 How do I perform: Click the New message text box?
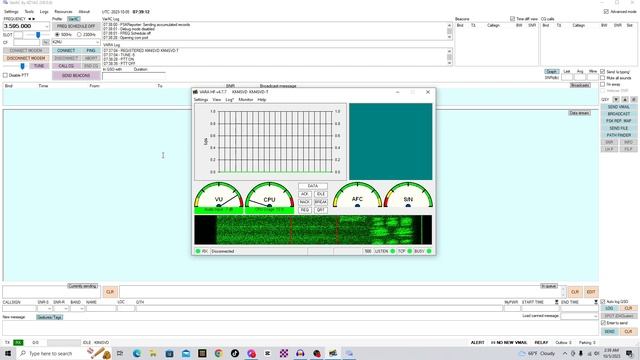[x=300, y=328]
